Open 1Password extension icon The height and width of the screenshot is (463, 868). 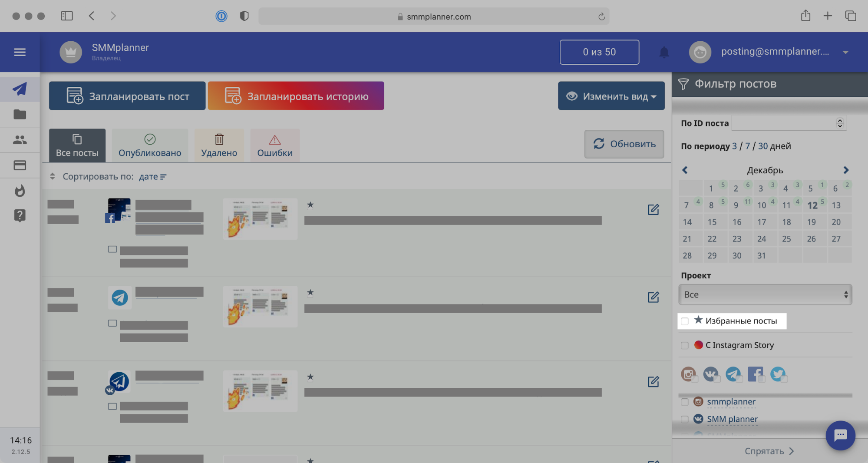pos(221,16)
